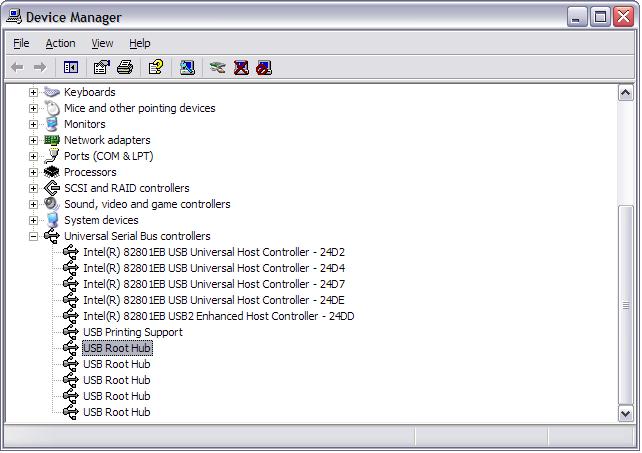
Task: Select the highlighted USB Root Hub entry
Action: 117,348
